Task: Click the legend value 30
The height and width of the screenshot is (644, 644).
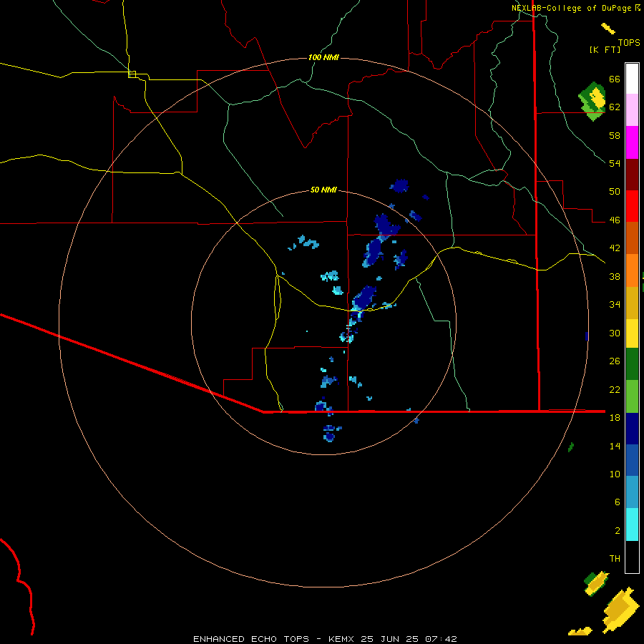Action: 615,333
